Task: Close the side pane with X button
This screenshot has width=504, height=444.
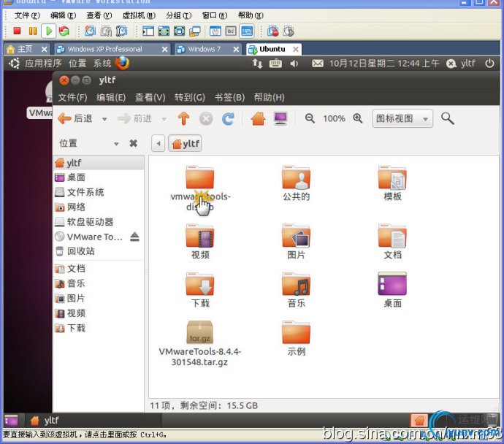Action: 133,143
